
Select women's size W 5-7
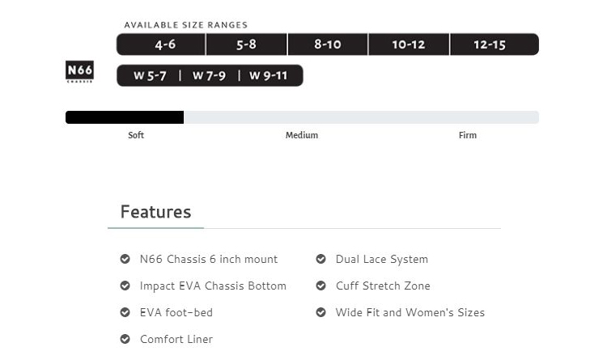[150, 75]
